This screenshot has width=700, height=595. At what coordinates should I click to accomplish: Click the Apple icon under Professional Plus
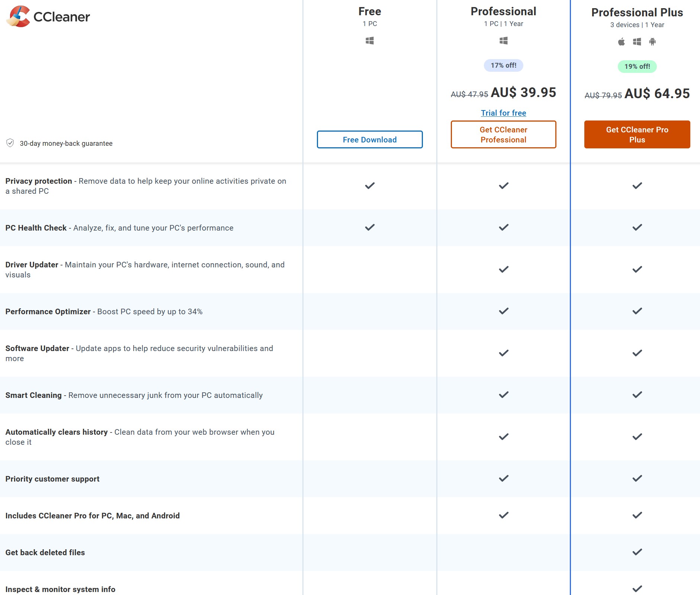[x=621, y=42]
